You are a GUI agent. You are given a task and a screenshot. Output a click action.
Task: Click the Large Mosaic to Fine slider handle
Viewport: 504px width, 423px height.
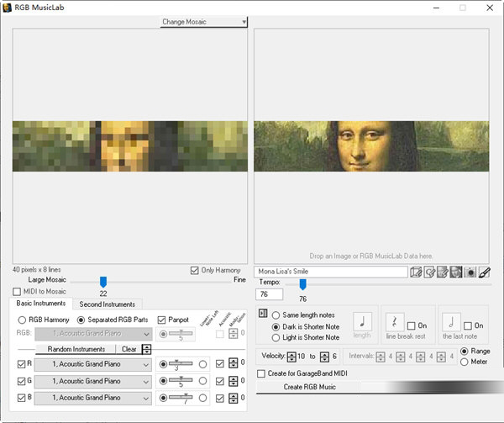coord(103,282)
